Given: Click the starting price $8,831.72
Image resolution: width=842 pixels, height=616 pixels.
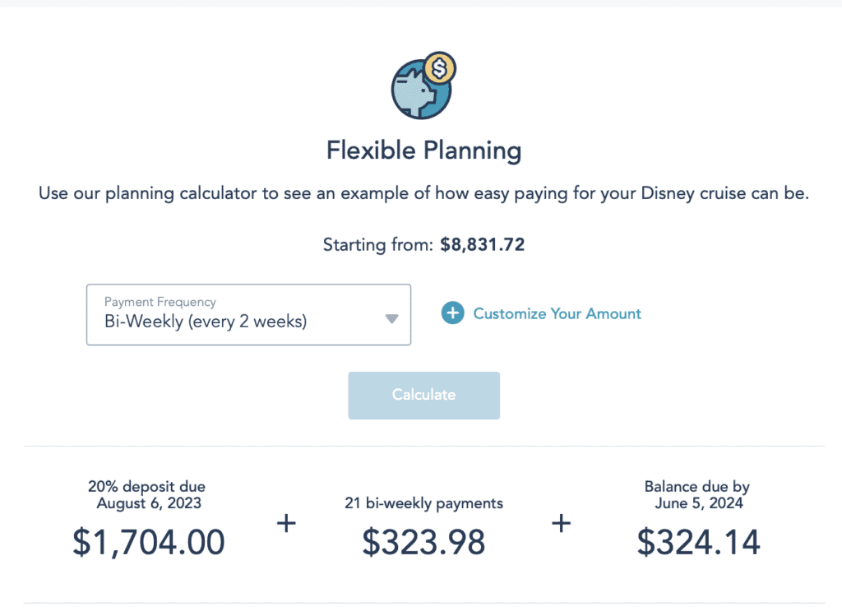Looking at the screenshot, I should pyautogui.click(x=482, y=245).
